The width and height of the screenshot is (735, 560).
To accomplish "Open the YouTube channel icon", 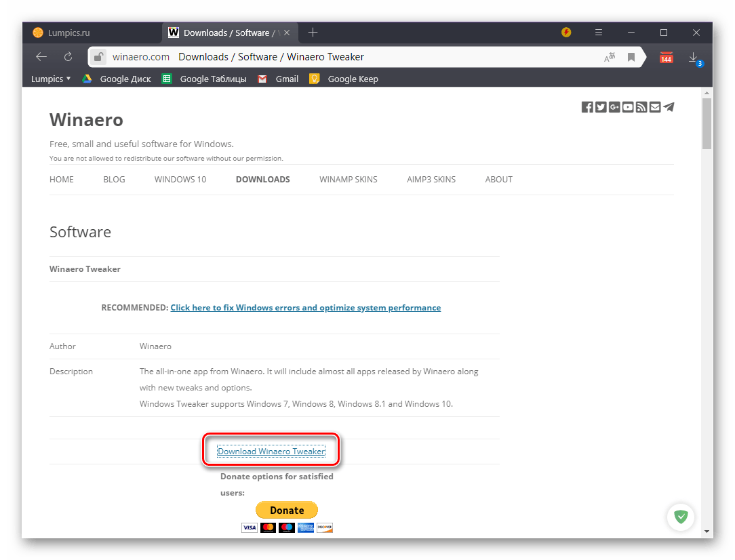I will point(628,107).
